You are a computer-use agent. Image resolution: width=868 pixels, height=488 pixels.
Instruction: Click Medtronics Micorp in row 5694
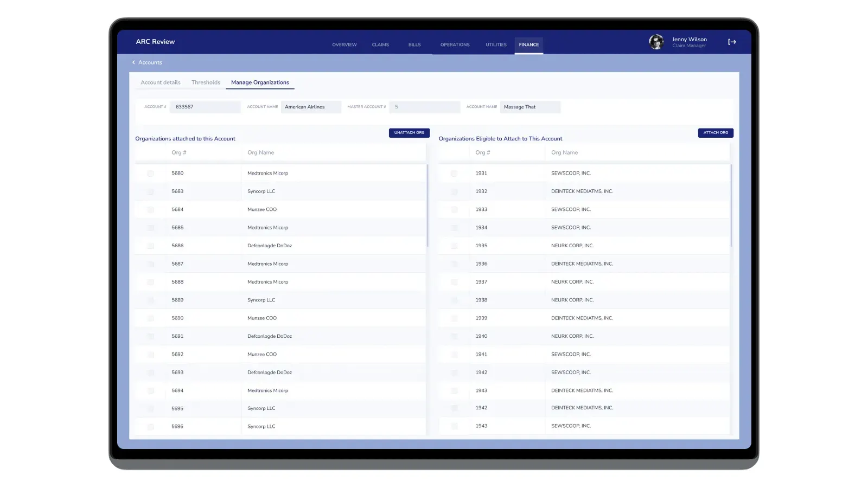(267, 390)
